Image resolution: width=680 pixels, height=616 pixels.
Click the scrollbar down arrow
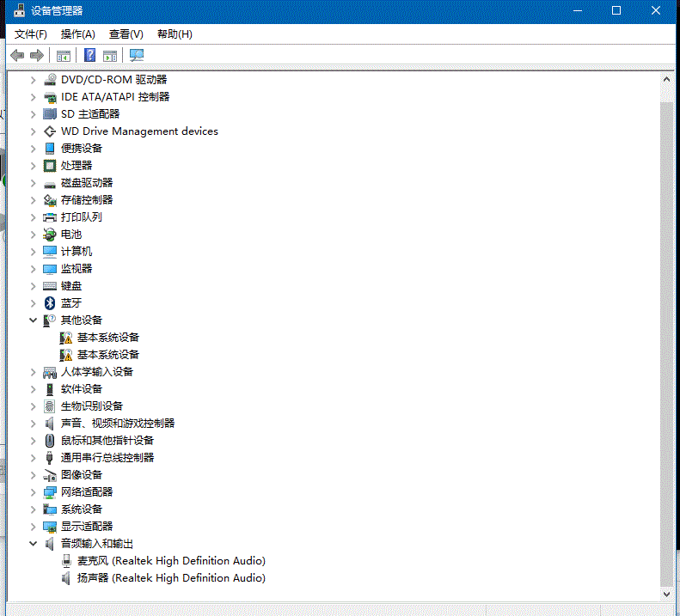(x=666, y=595)
